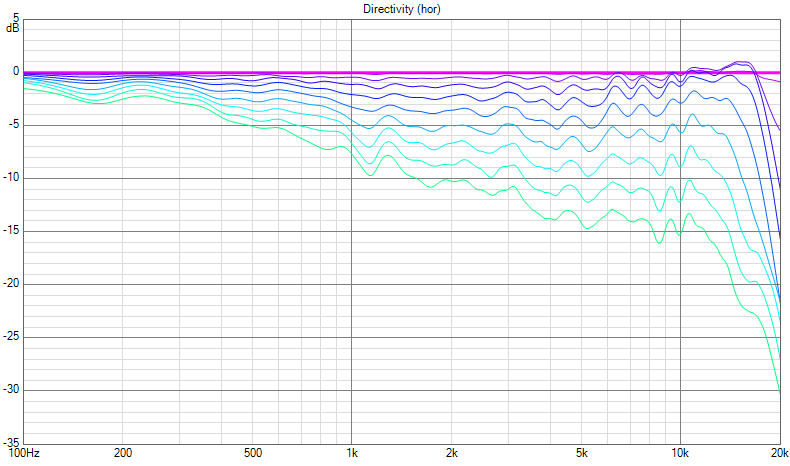Click the -5 vertical axis label

point(14,125)
